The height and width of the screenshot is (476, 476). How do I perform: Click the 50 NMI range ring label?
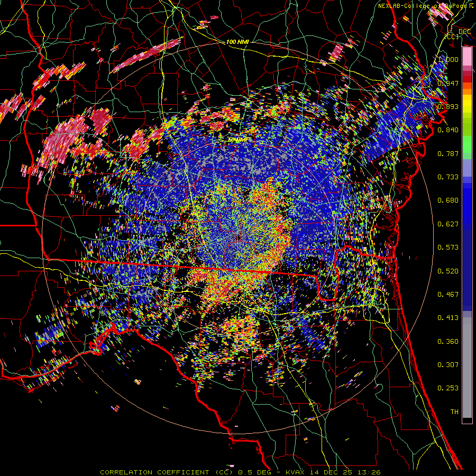tap(237, 140)
